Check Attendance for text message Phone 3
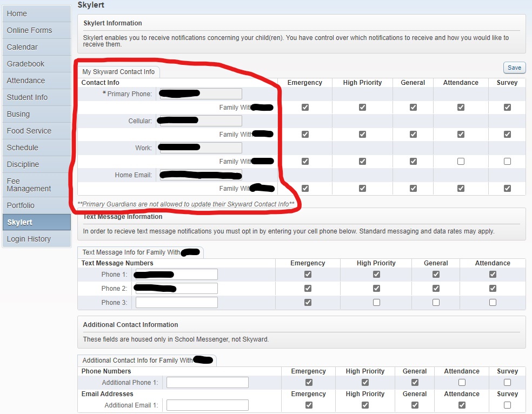Screen dimensions: 532x414 [493, 302]
